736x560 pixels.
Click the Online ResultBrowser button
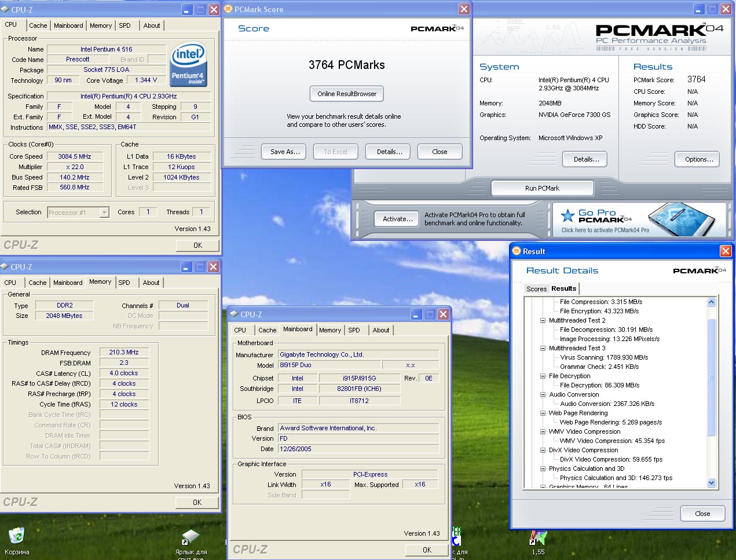[x=347, y=94]
